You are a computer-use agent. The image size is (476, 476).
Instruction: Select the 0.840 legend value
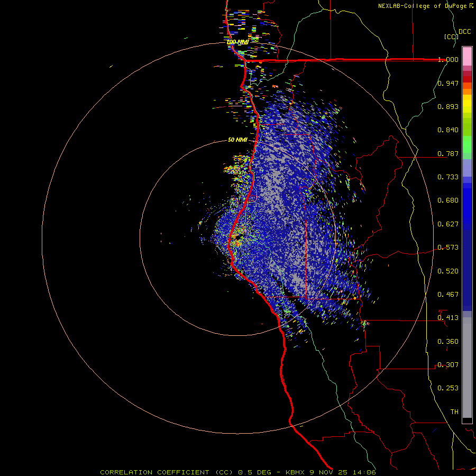click(448, 130)
